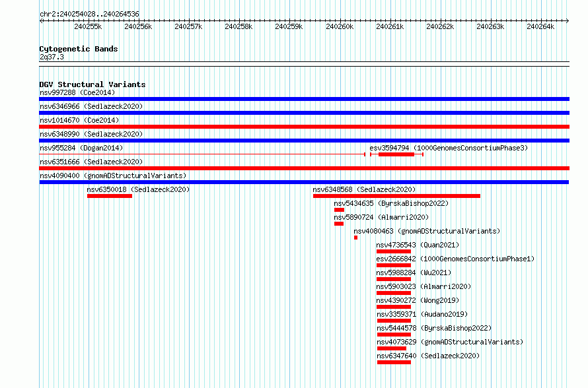Open nsv5434635 (ByrskaBishop2022) label
Screen dimensions: 588x388
tap(391, 203)
